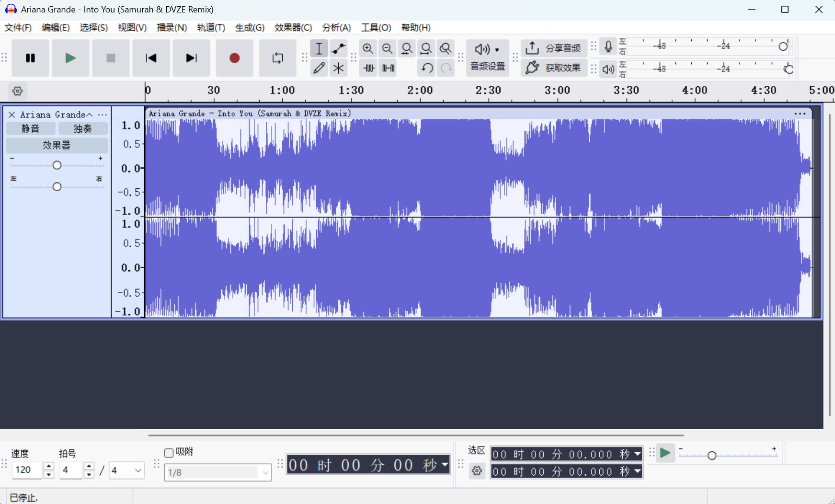Click the playback speaker meter icon
Viewport: 835px width, 504px height.
(x=608, y=69)
